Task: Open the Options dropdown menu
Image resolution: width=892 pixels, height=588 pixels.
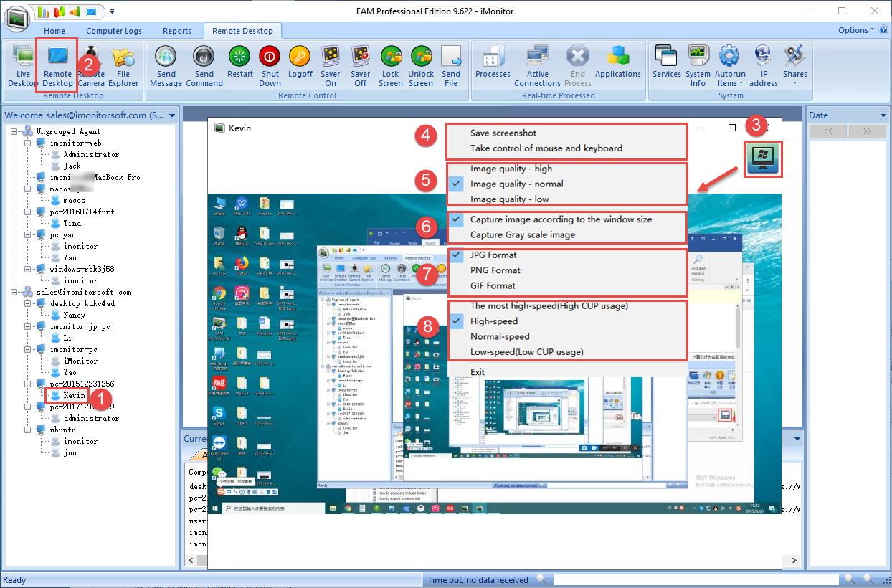Action: [856, 30]
